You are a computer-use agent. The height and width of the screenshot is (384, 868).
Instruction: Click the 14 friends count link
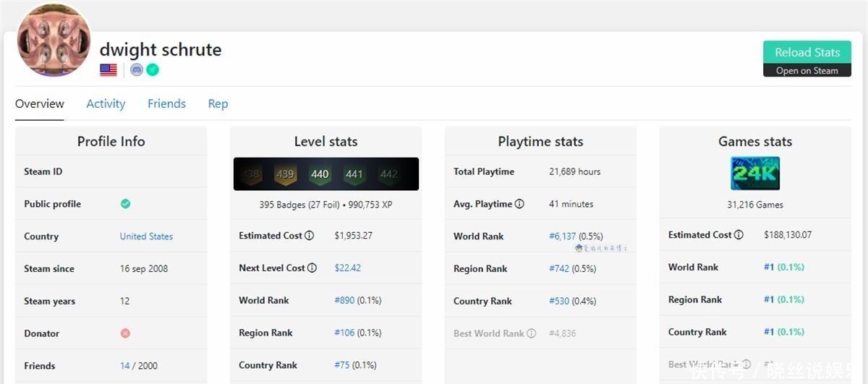[124, 366]
